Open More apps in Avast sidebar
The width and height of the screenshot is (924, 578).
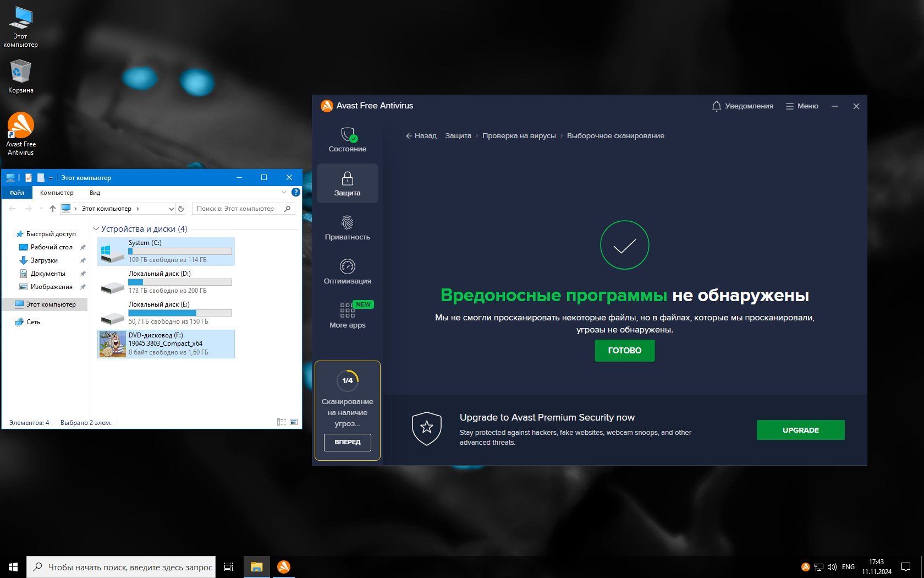[x=347, y=315]
